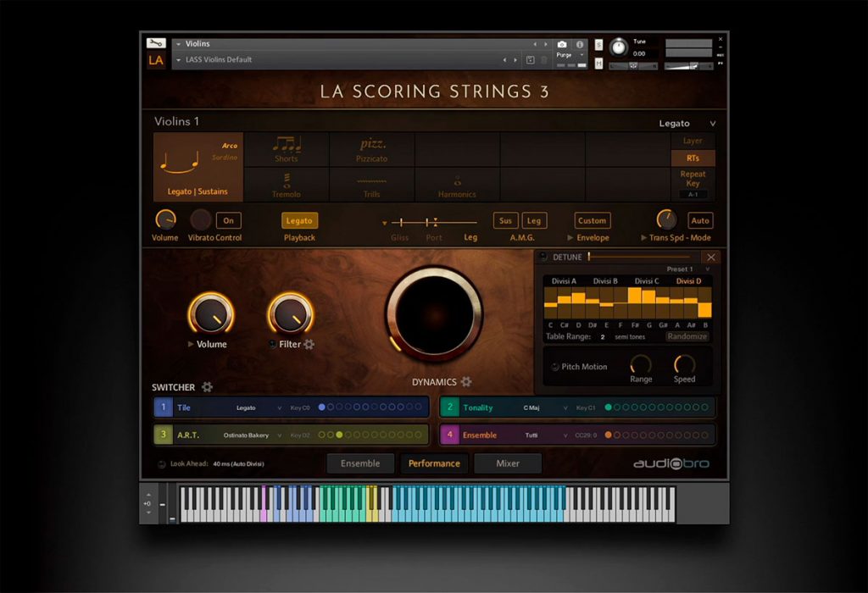Toggle the Legato Playback button

tap(299, 220)
